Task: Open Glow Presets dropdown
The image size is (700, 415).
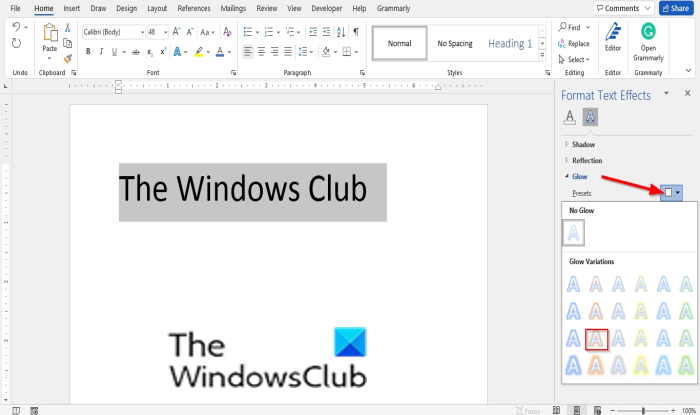Action: tap(671, 192)
